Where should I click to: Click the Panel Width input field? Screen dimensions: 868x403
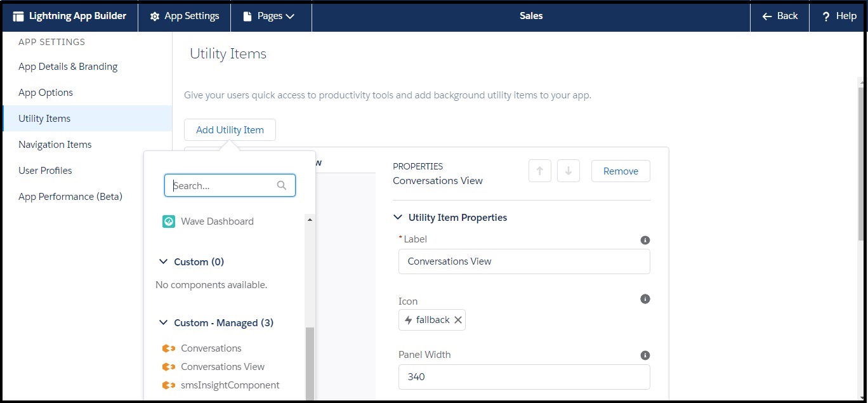(x=524, y=376)
